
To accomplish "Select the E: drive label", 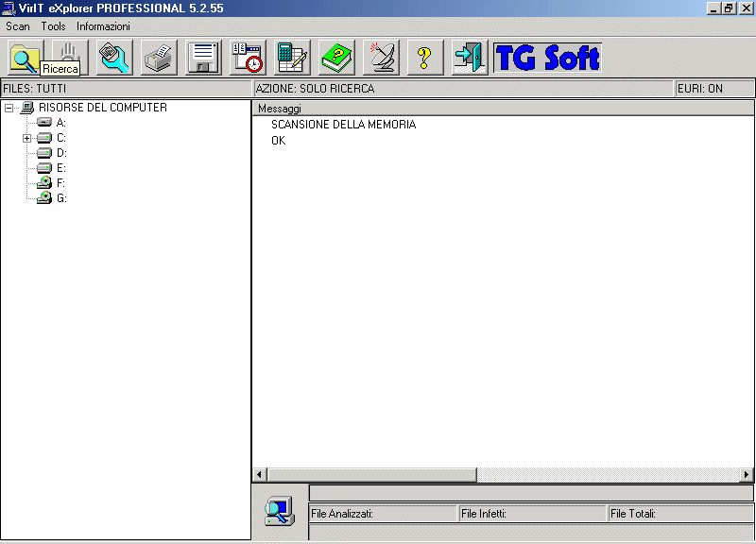I will [61, 168].
